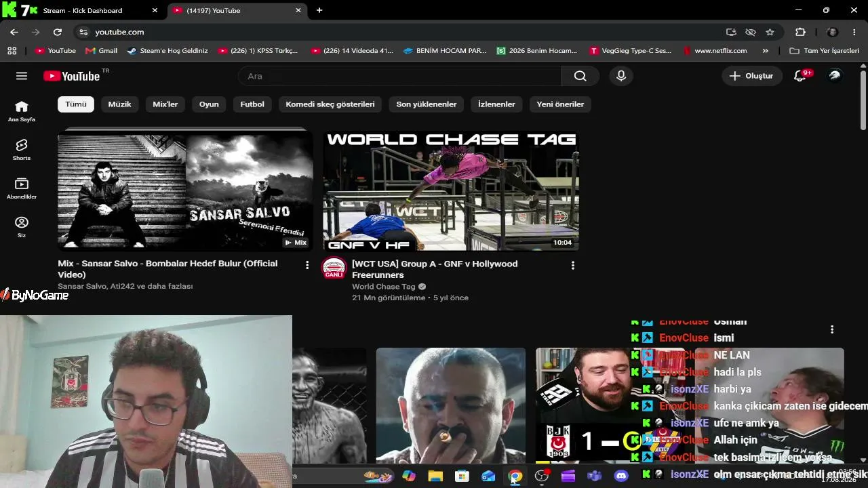Open the YouTube bookmark in bookmarks bar
868x488 pixels.
click(56, 51)
